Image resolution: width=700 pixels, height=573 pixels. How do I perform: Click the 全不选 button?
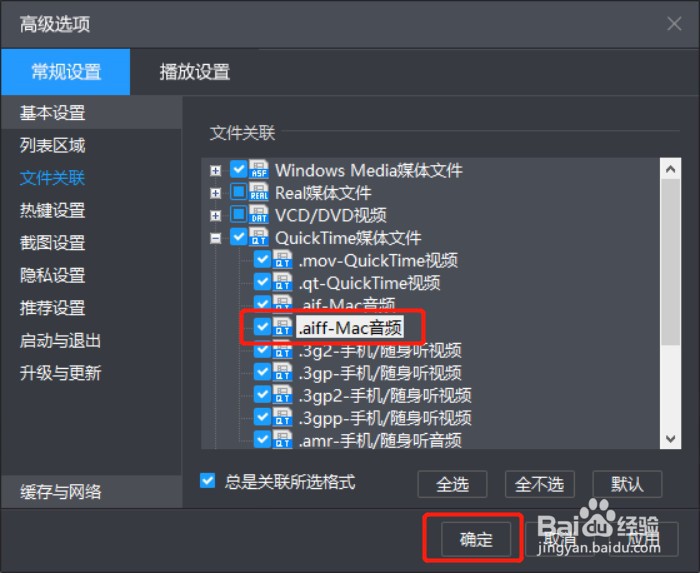[539, 484]
